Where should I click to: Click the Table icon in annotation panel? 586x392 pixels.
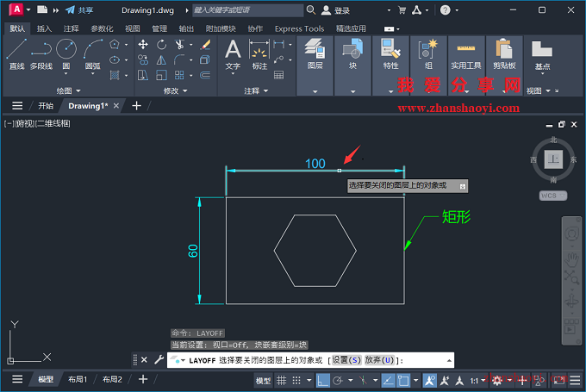[279, 75]
